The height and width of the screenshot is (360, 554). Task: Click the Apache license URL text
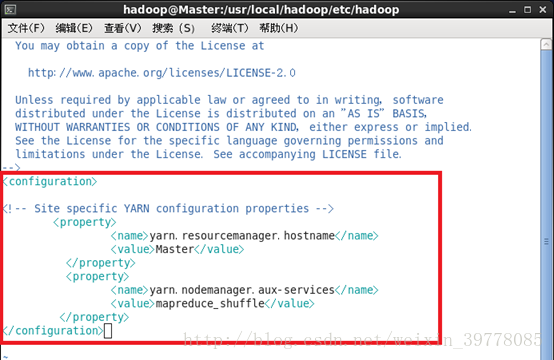click(161, 73)
